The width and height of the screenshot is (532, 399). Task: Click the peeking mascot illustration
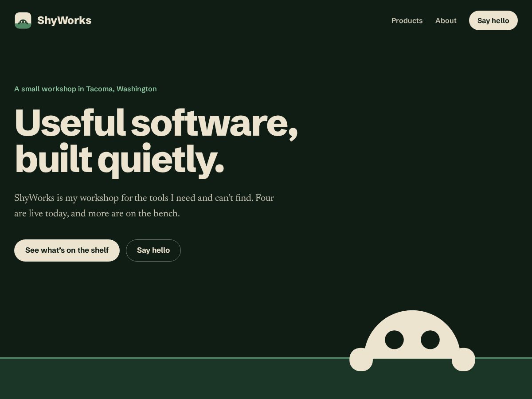point(412,340)
